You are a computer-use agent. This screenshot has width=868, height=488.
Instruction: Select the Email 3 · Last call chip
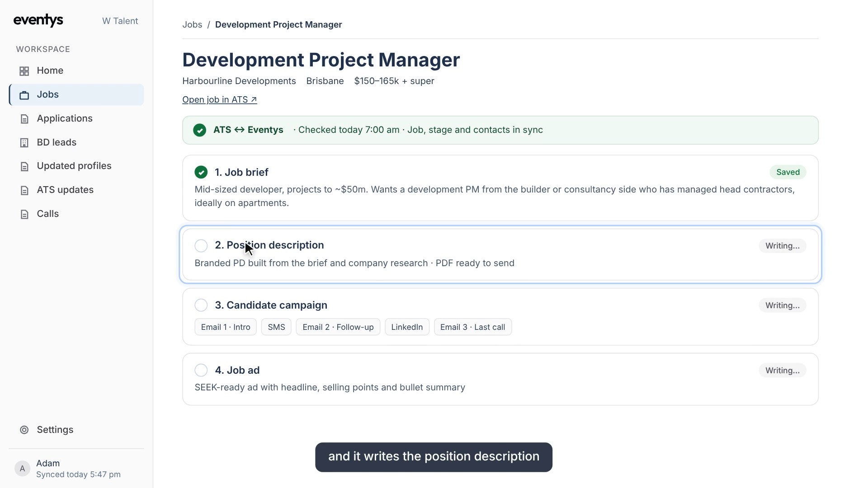(x=473, y=327)
